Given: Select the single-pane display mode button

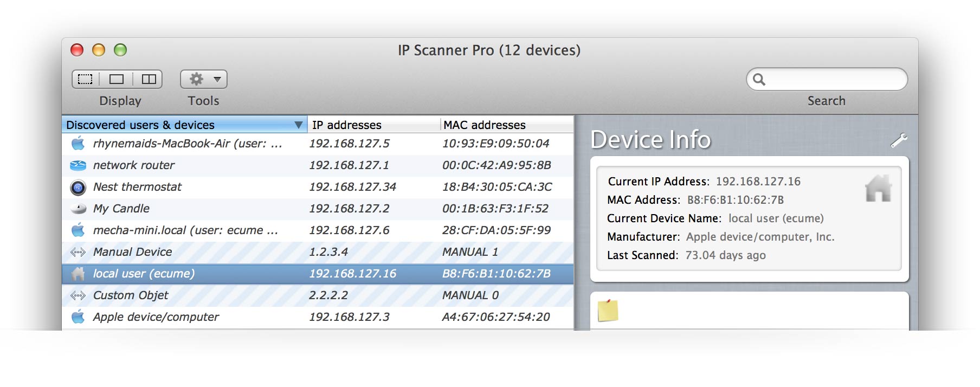Looking at the screenshot, I should [117, 79].
